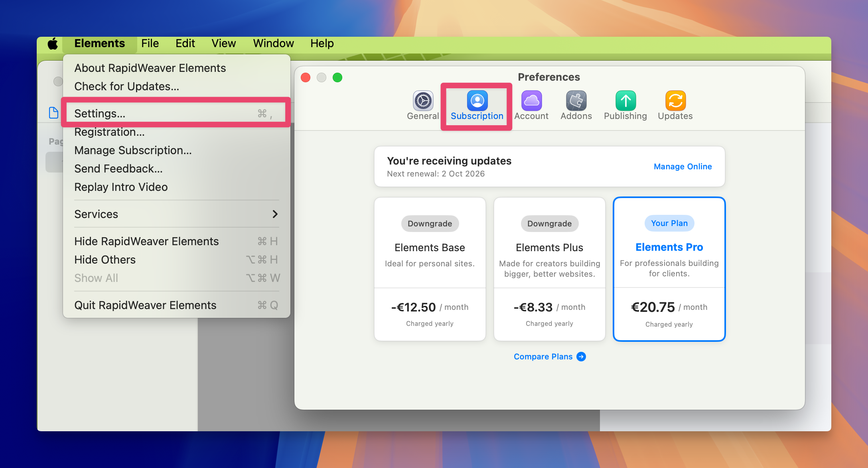Open the File menu
Image resolution: width=868 pixels, height=468 pixels.
click(150, 44)
